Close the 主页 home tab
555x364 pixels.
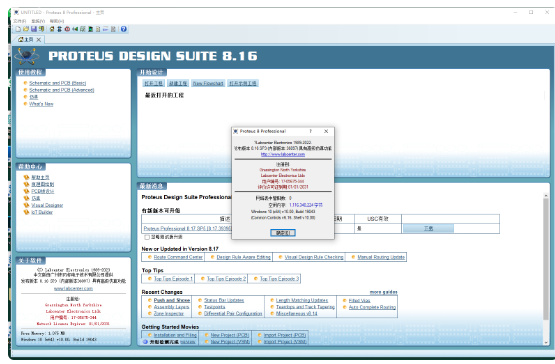tap(39, 40)
